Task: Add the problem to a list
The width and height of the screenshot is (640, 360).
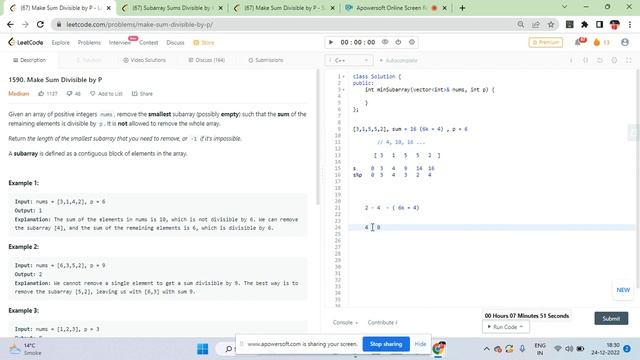Action: point(106,93)
